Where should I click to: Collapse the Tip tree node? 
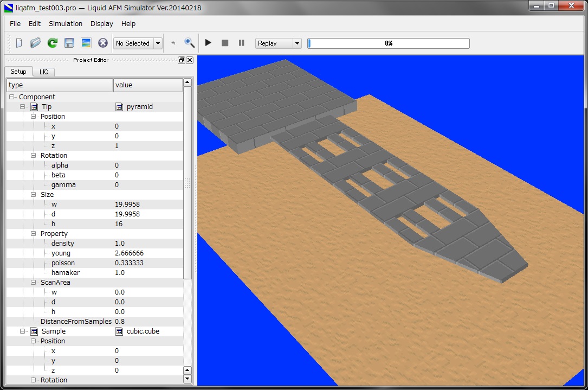[x=23, y=107]
